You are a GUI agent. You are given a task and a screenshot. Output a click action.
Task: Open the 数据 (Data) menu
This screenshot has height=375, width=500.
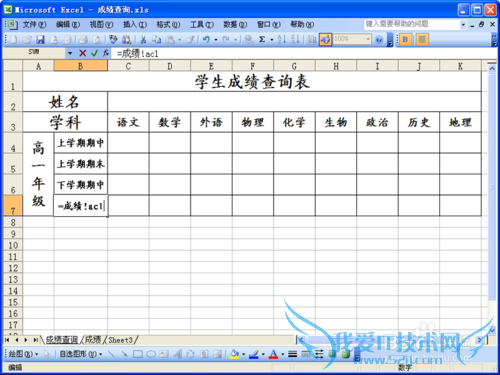235,25
